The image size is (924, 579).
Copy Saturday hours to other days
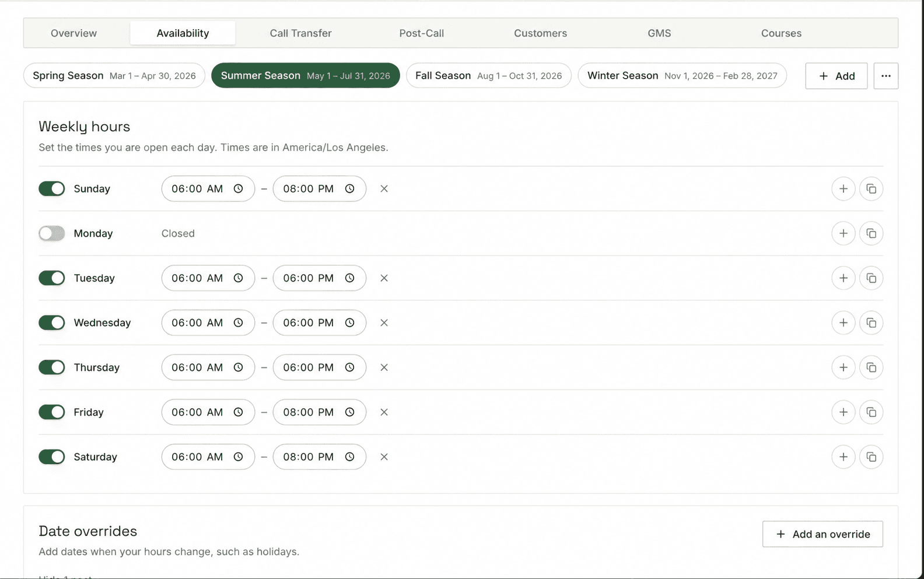tap(871, 457)
